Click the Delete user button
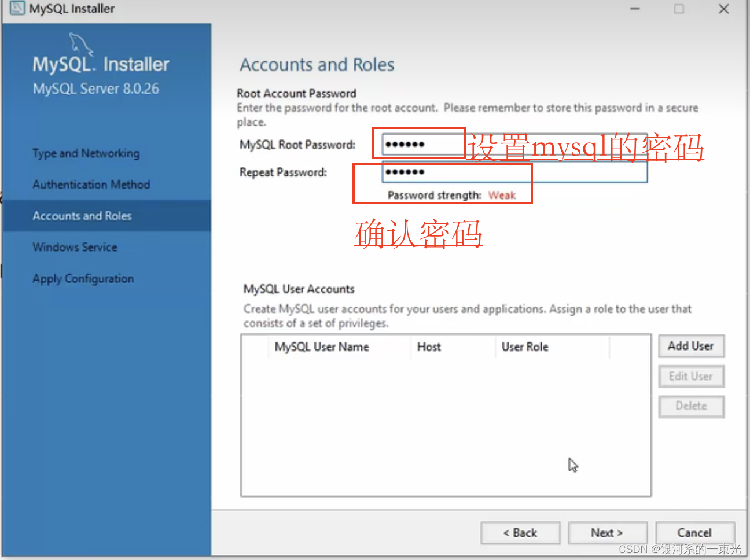The width and height of the screenshot is (750, 560). [x=691, y=406]
